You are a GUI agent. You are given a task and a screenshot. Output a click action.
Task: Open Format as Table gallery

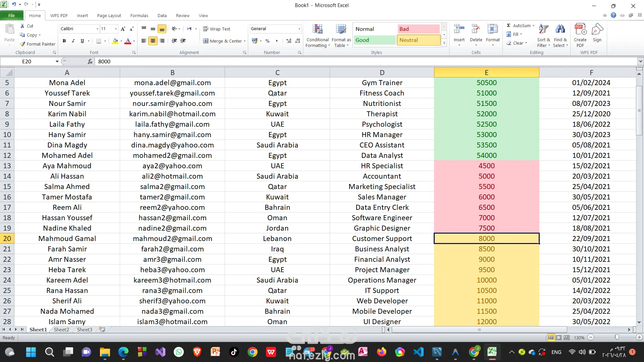tap(341, 36)
